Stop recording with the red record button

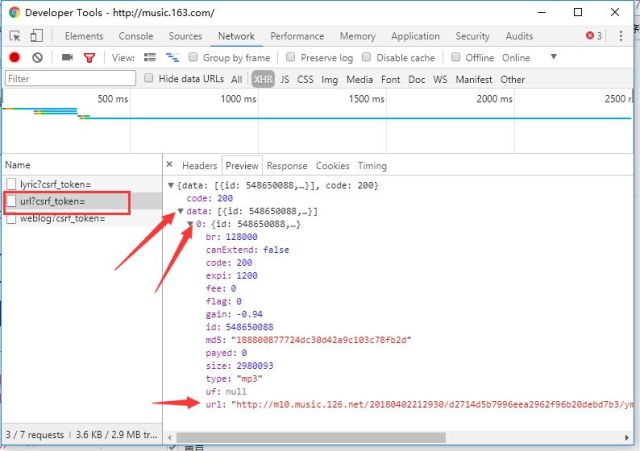[x=15, y=57]
